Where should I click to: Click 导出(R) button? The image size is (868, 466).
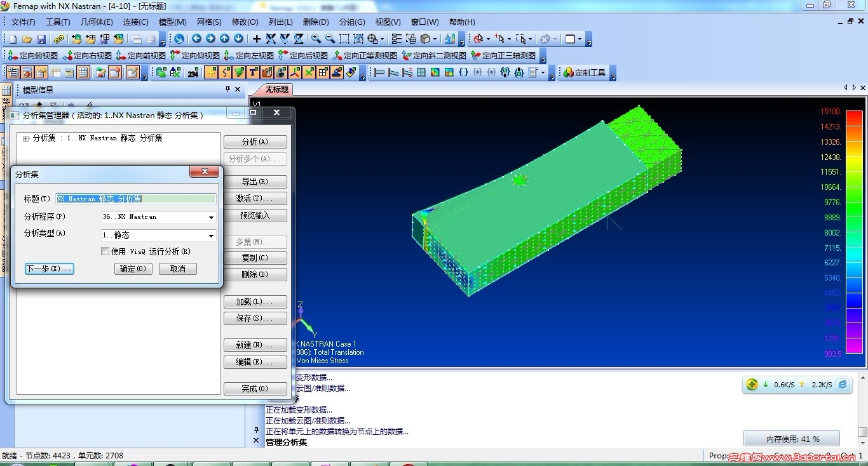(255, 182)
